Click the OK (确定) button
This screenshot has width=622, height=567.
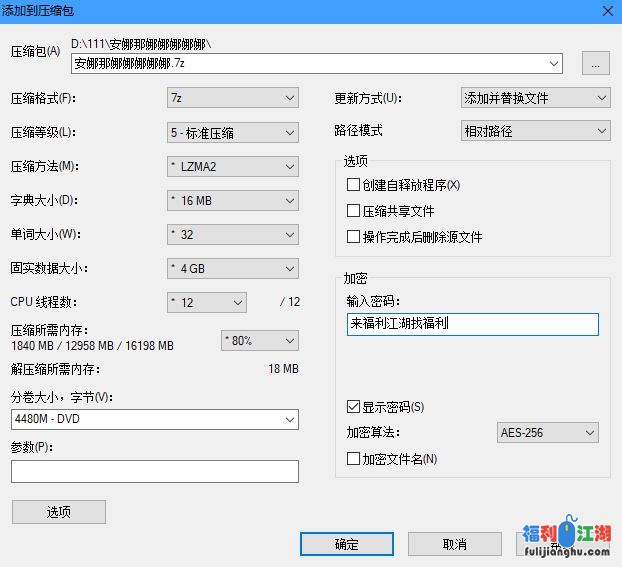point(346,544)
